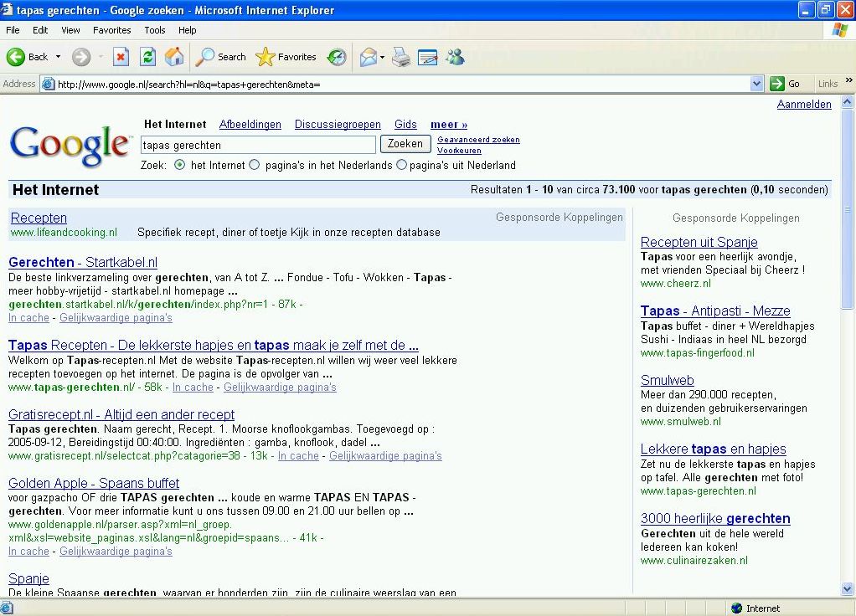
Task: Go to Home page icon
Action: pyautogui.click(x=174, y=57)
